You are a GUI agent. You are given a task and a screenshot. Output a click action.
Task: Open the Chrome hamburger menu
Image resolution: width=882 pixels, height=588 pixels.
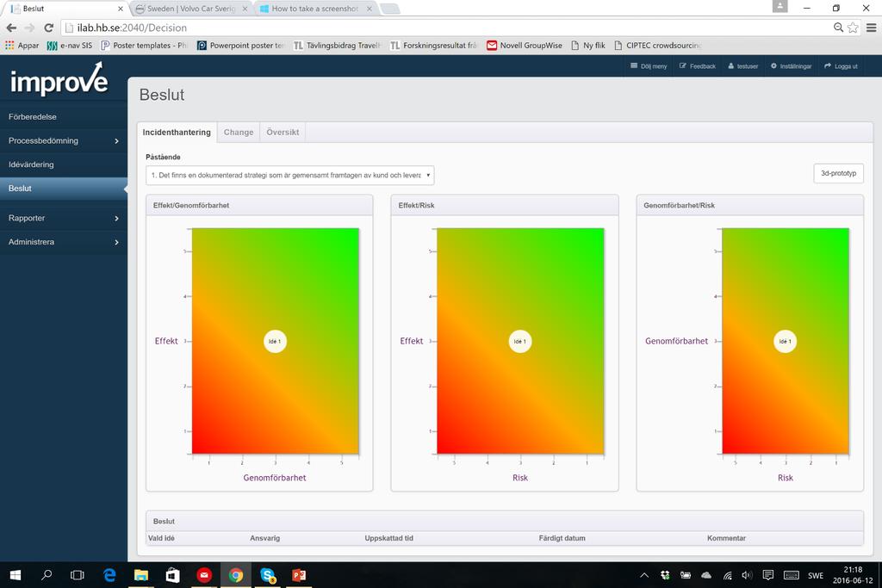pyautogui.click(x=872, y=28)
